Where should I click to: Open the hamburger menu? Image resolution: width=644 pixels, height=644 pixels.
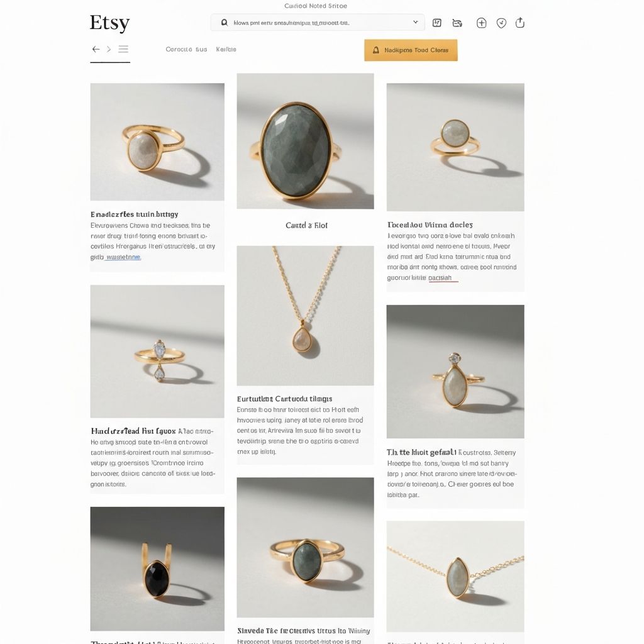[123, 49]
